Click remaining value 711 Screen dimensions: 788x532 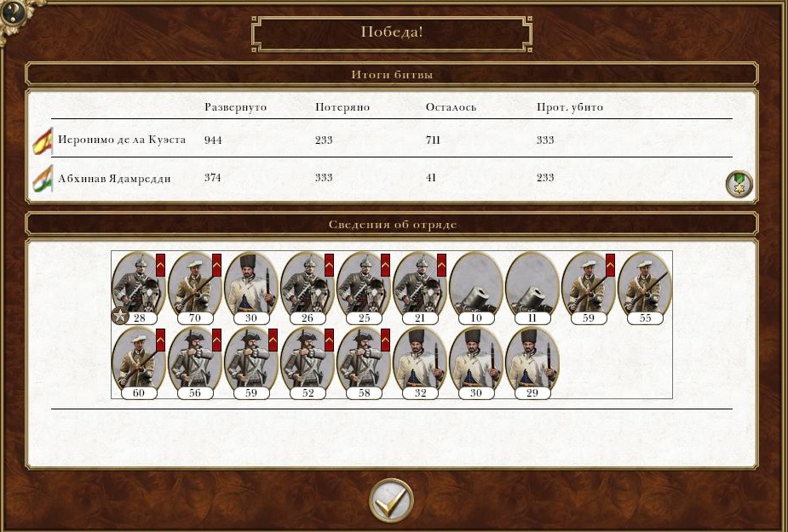point(433,140)
